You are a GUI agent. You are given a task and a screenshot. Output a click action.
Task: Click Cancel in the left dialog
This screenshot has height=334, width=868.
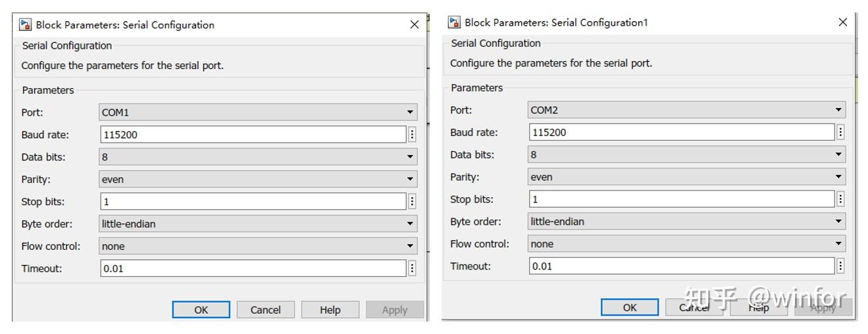(266, 310)
